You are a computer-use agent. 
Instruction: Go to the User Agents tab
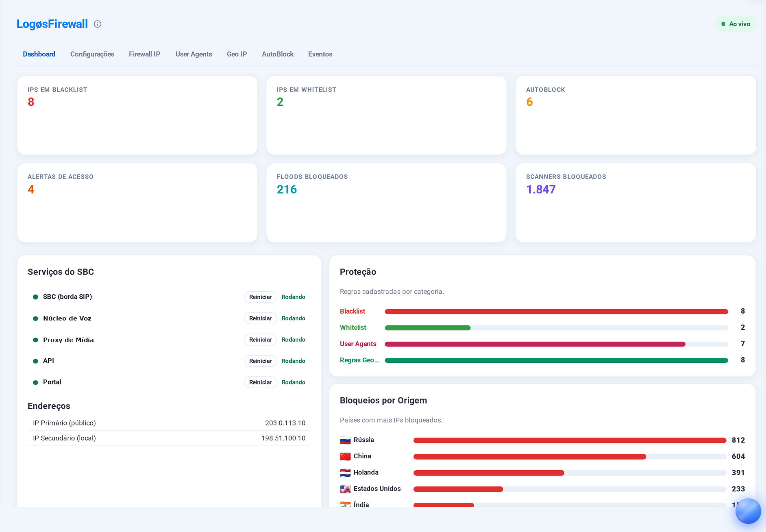[x=194, y=54]
